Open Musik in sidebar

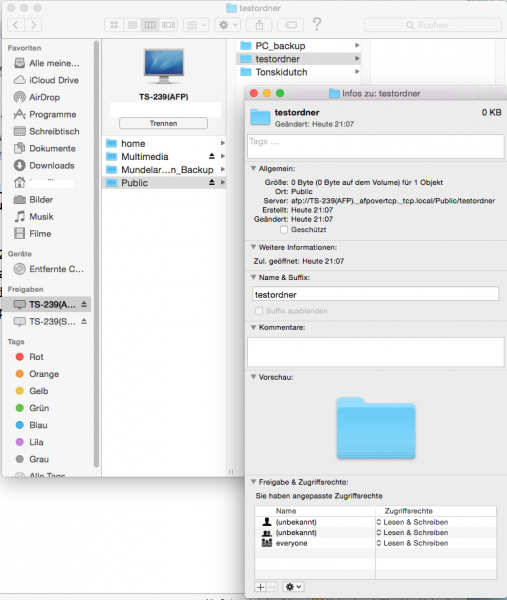coord(34,217)
